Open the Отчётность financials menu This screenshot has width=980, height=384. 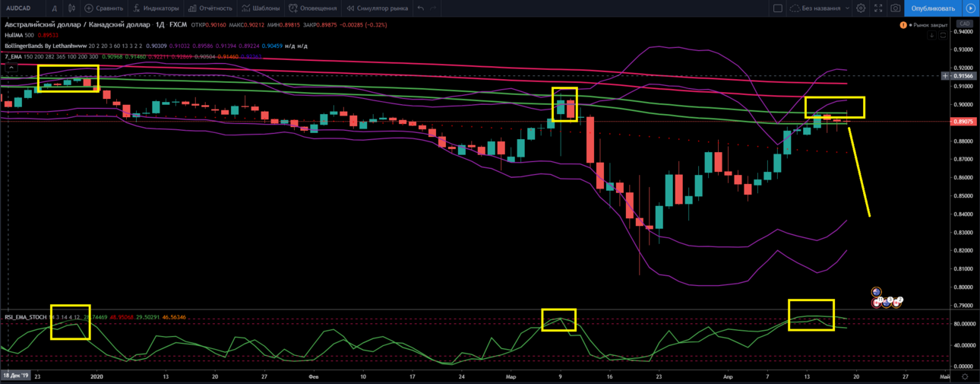[x=210, y=8]
